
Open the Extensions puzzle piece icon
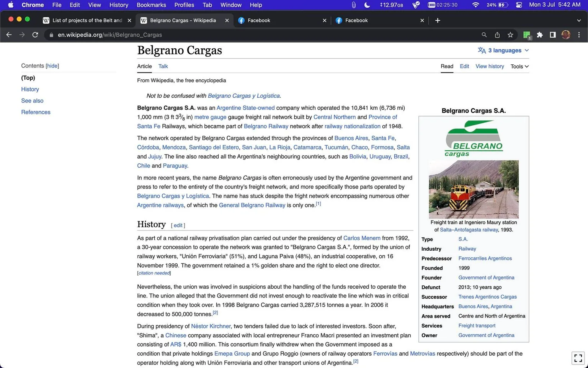coord(540,35)
